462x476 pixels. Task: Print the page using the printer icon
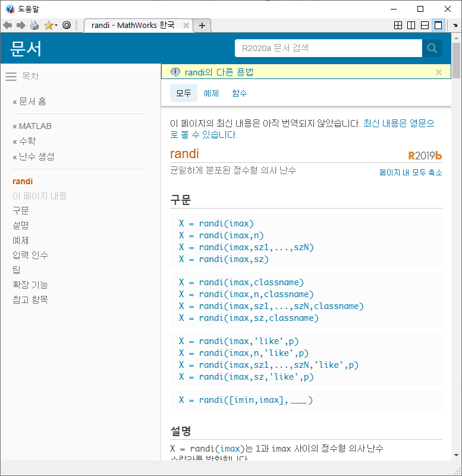[34, 25]
